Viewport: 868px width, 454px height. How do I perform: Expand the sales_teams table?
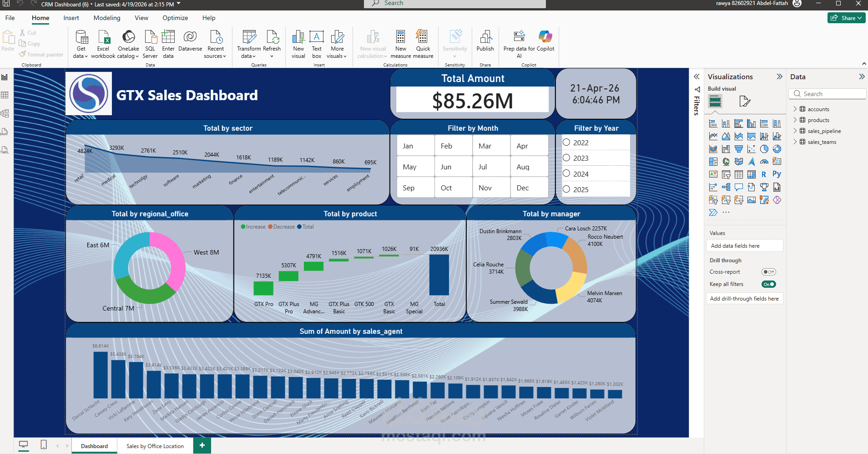click(795, 142)
